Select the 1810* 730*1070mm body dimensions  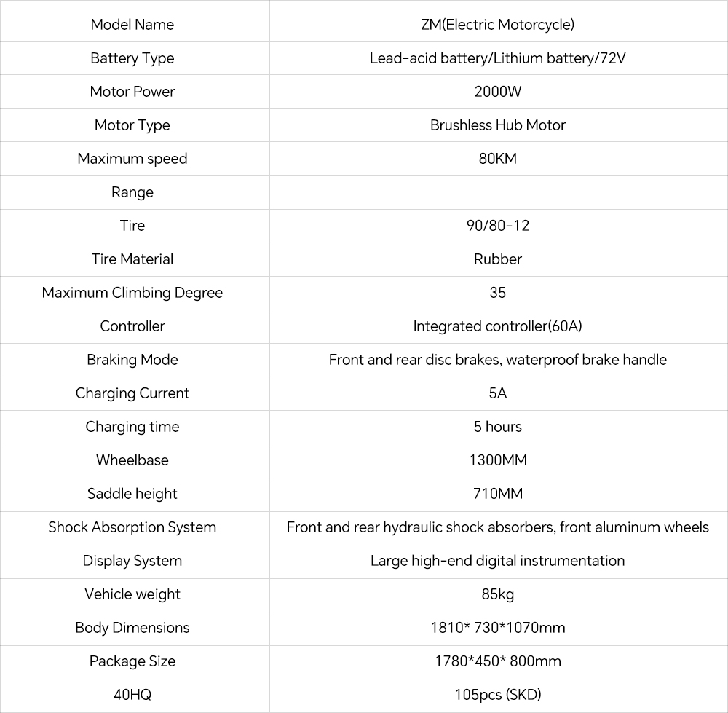[498, 628]
